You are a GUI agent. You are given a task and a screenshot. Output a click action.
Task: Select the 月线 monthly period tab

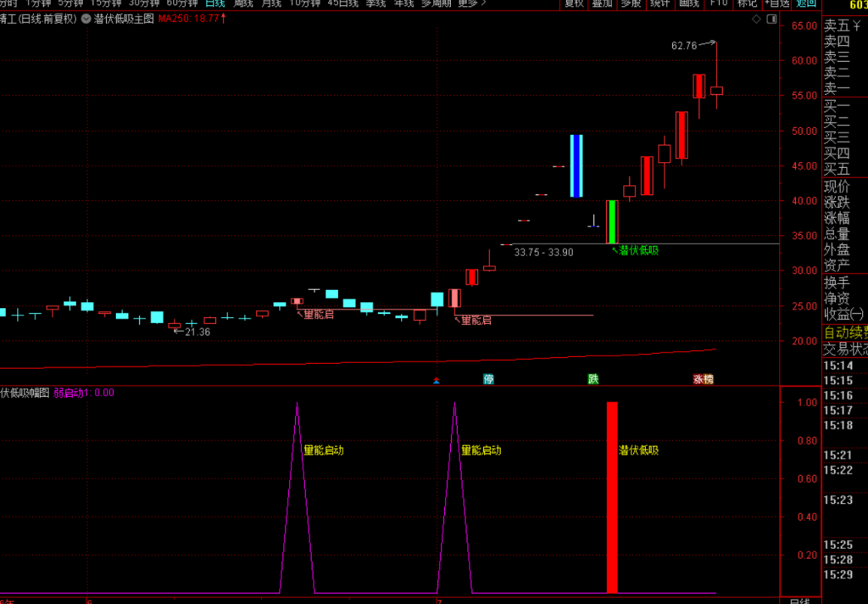tap(271, 3)
